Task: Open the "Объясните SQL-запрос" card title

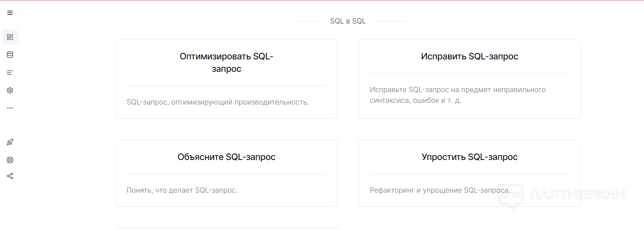Action: pyautogui.click(x=226, y=157)
